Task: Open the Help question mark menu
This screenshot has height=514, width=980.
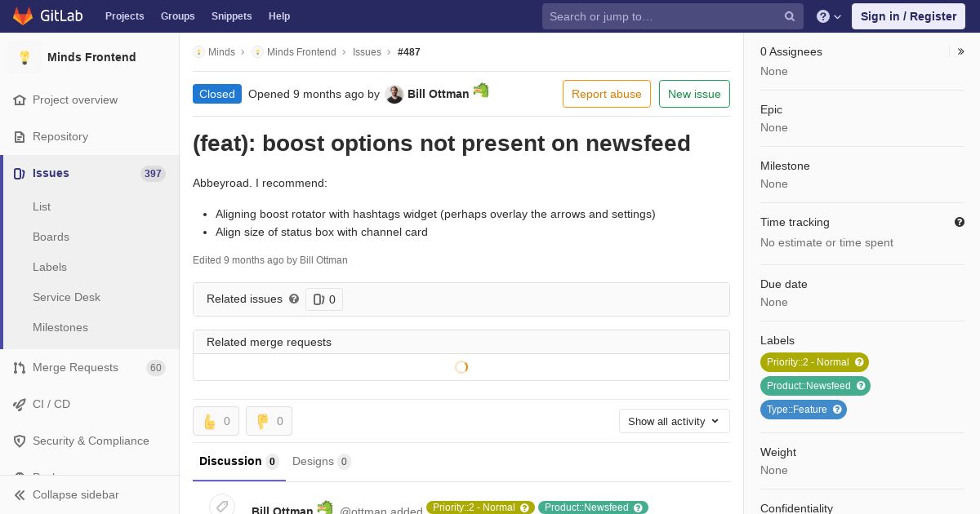Action: pos(829,16)
